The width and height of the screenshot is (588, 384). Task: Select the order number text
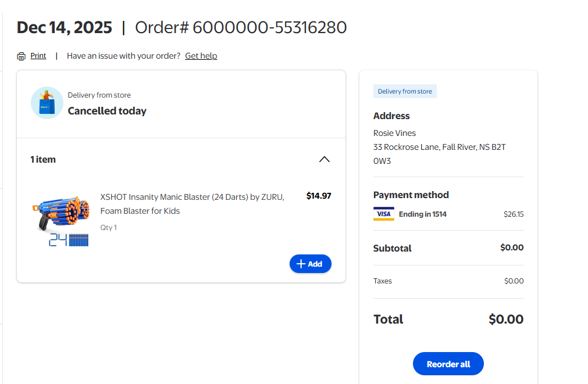[x=241, y=27]
